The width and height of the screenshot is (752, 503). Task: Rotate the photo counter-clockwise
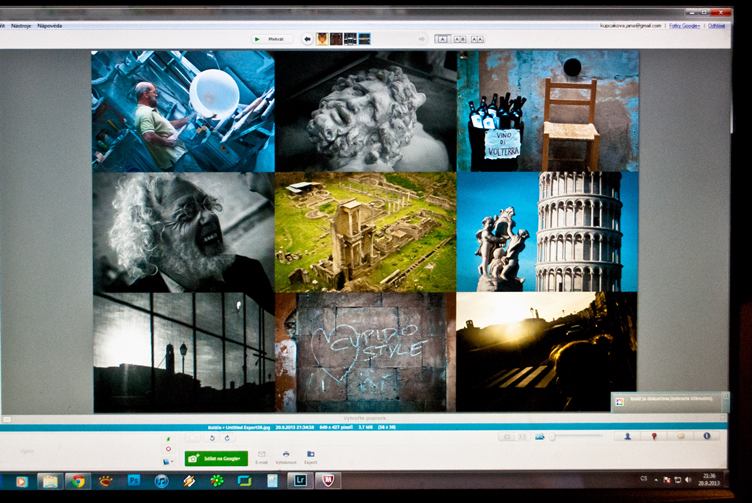tap(212, 438)
